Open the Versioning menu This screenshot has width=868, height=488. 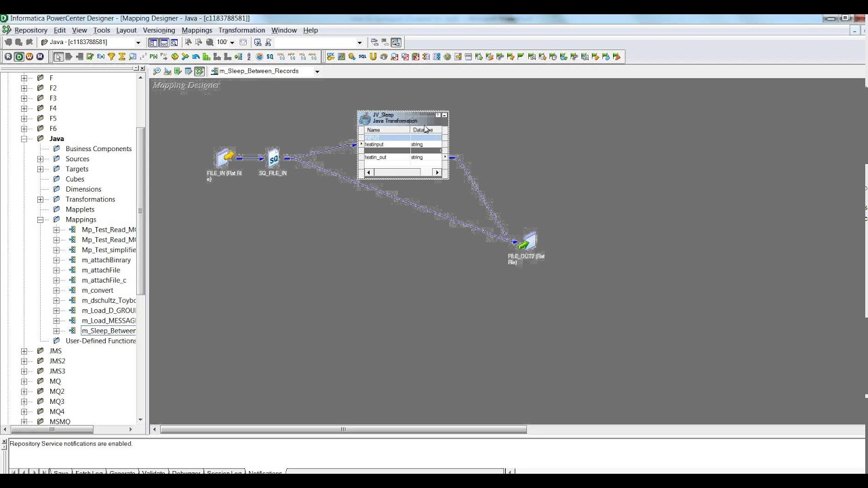coord(159,30)
